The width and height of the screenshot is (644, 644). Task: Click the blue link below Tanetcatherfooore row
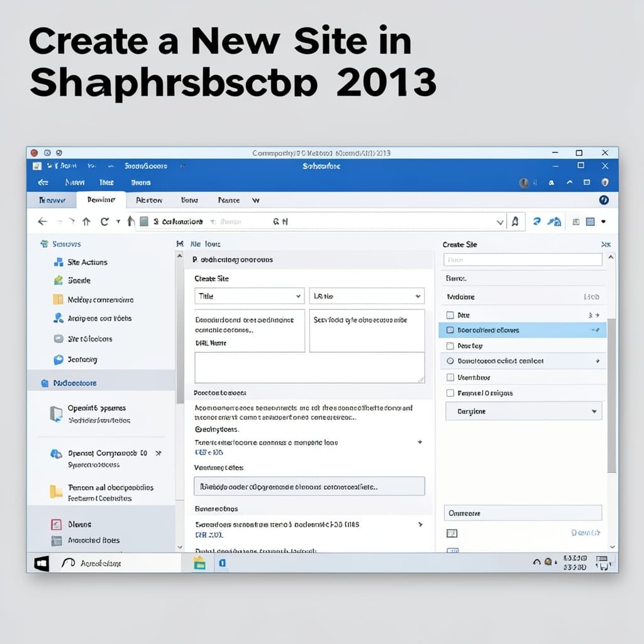click(x=209, y=453)
